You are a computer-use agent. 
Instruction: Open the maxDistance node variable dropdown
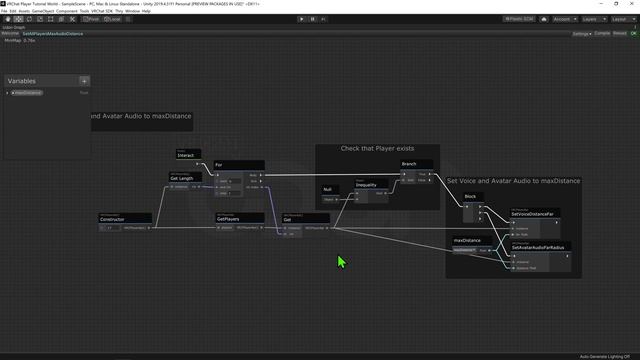tap(464, 250)
